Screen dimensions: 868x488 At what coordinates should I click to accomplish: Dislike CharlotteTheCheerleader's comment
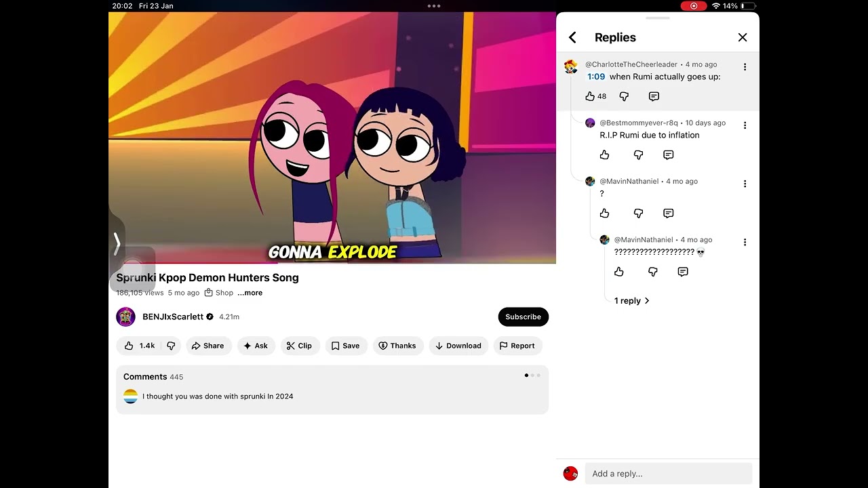[x=624, y=96]
